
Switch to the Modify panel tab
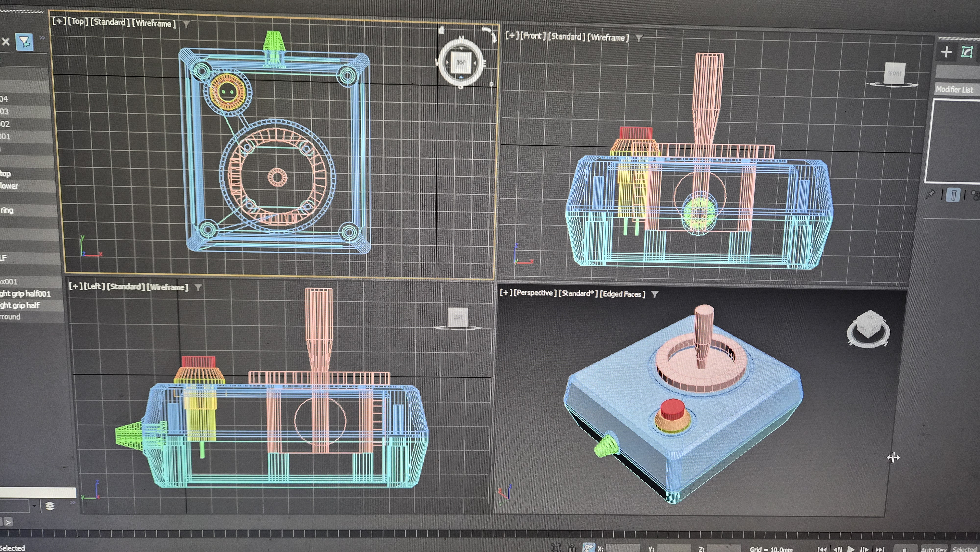pyautogui.click(x=967, y=51)
